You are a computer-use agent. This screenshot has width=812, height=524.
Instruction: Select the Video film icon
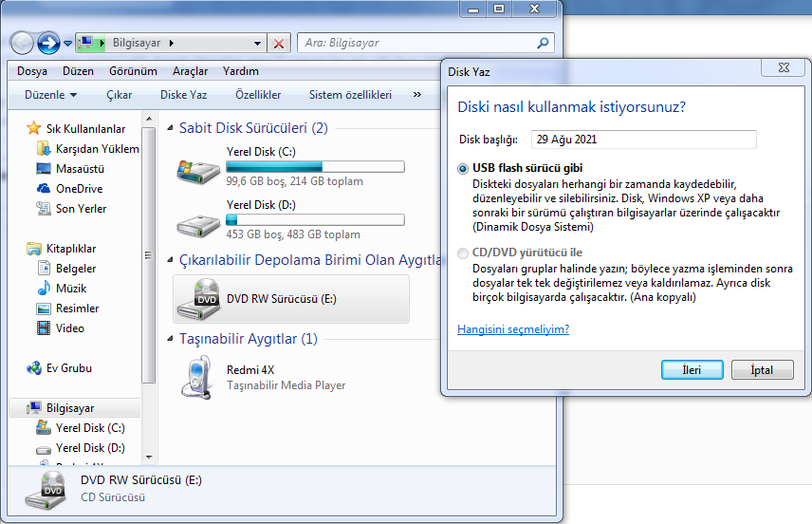coord(44,328)
